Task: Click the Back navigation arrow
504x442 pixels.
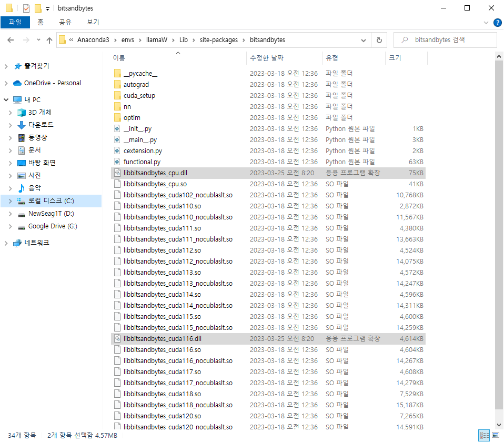Action: point(11,40)
